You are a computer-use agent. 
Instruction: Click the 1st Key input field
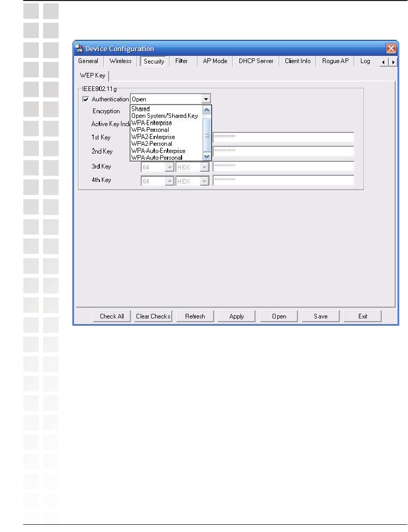283,138
